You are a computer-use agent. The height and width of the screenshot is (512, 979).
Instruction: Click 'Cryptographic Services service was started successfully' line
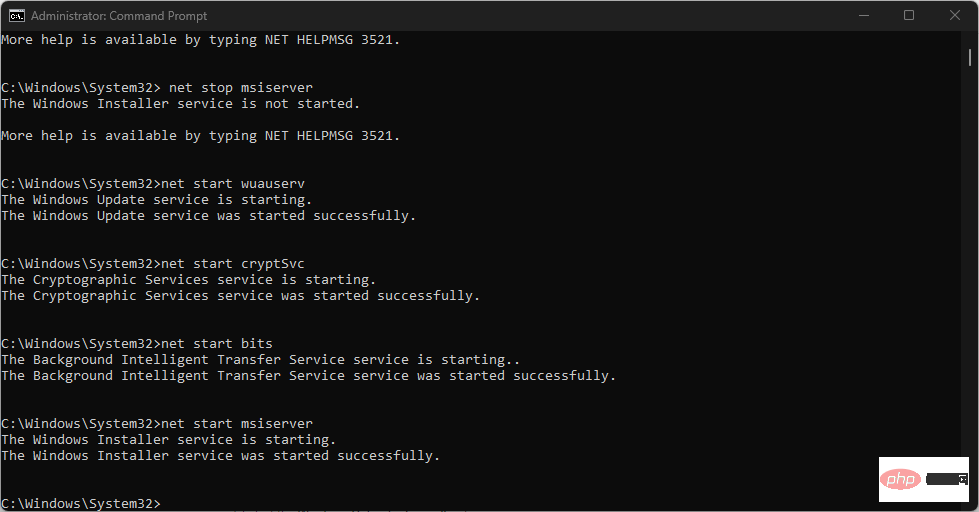[x=240, y=295]
